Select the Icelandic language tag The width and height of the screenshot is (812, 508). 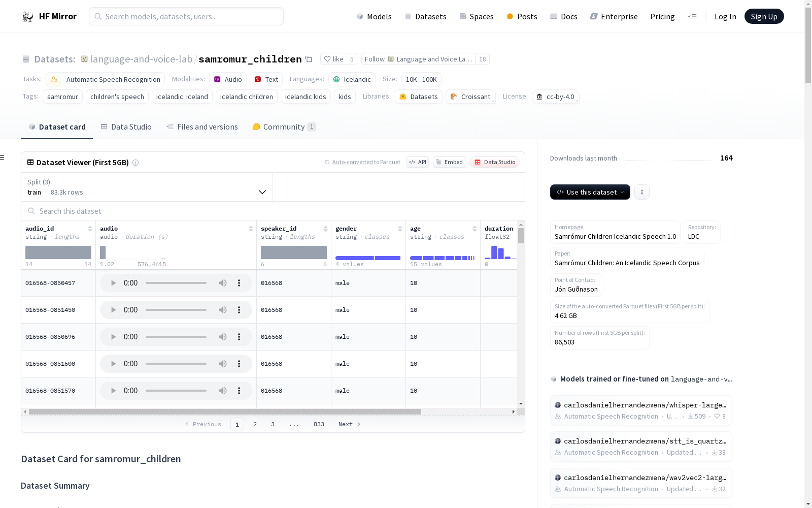352,79
